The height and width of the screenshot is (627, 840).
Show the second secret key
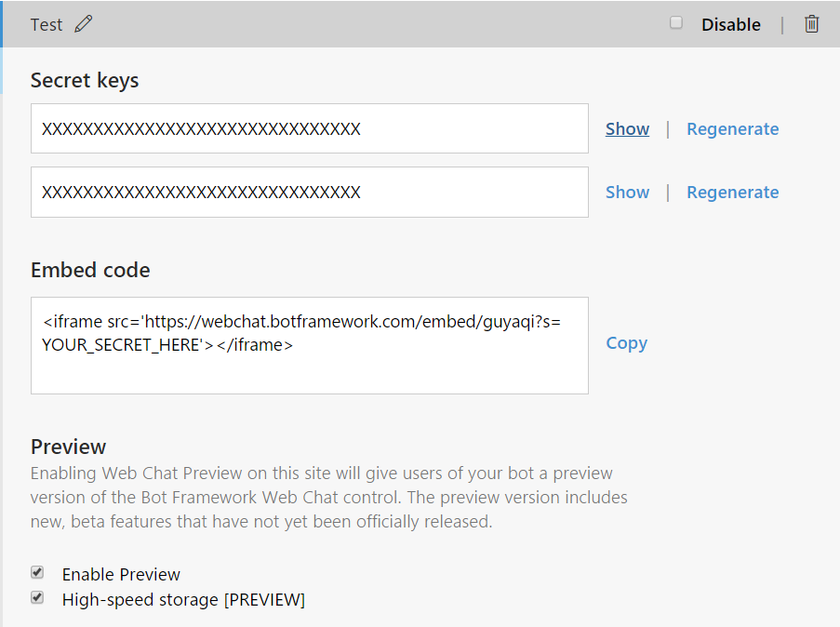click(x=627, y=193)
